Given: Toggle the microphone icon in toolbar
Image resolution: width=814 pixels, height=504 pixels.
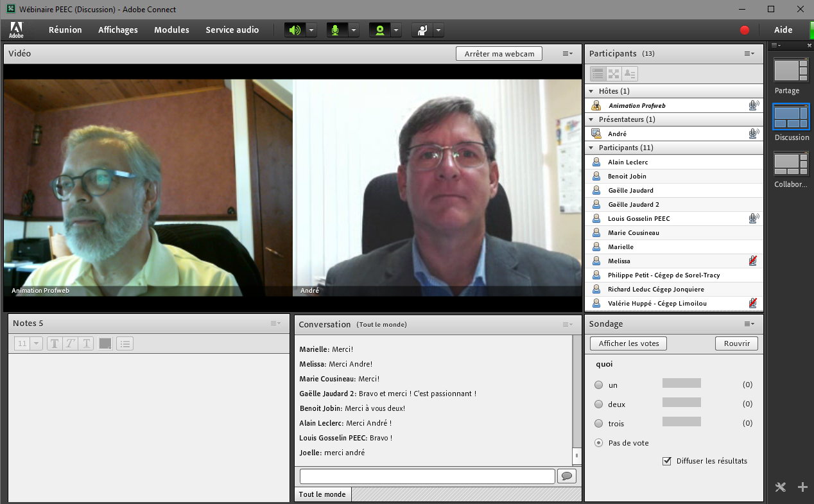Looking at the screenshot, I should 336,30.
